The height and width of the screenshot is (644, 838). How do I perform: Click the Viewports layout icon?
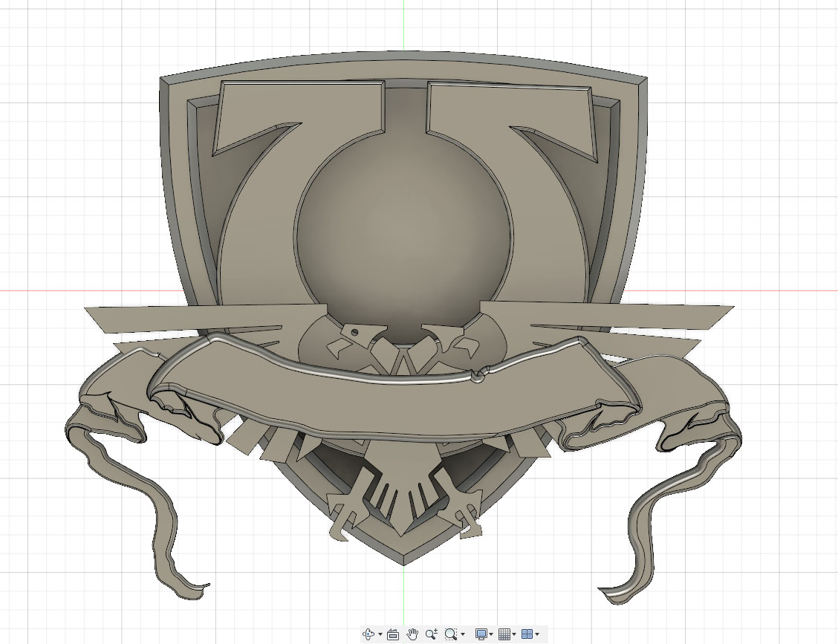click(527, 634)
